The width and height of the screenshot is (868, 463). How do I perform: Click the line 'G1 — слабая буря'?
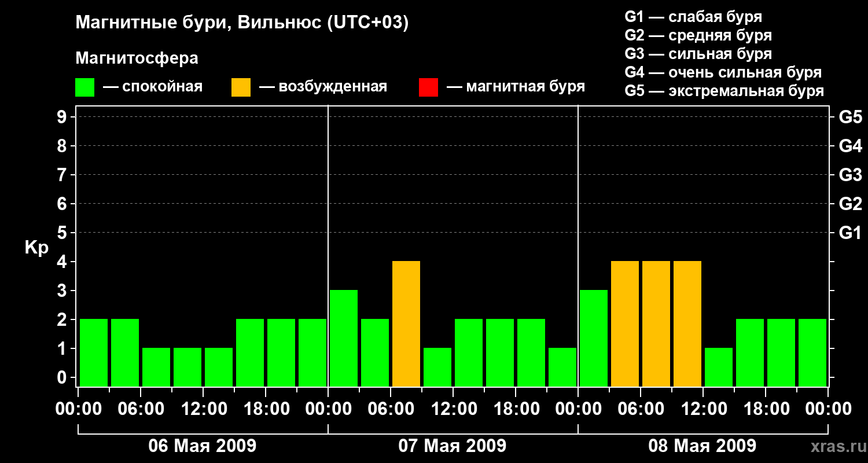coord(693,17)
